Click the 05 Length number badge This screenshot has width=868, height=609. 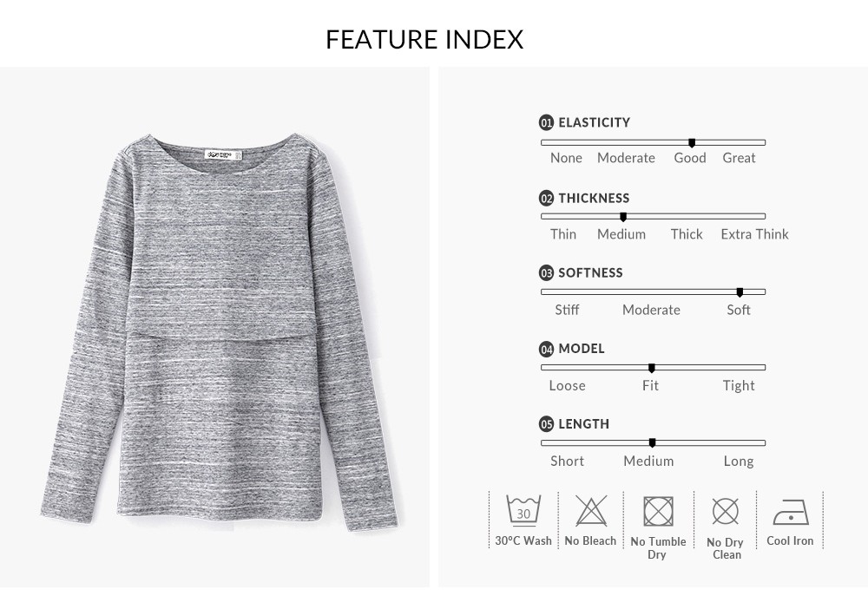pos(546,424)
